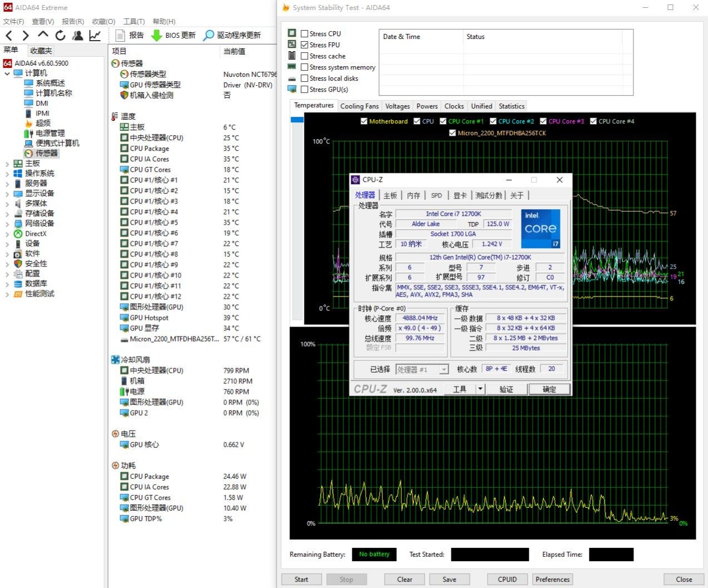Enable the Stress cache checkbox

pos(304,56)
